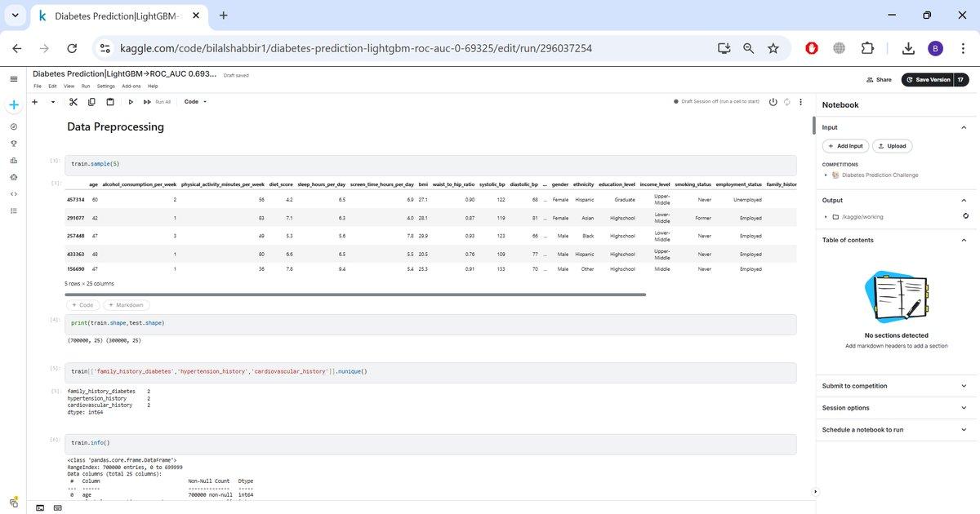Click the Share button
This screenshot has width=980, height=514.
(879, 80)
